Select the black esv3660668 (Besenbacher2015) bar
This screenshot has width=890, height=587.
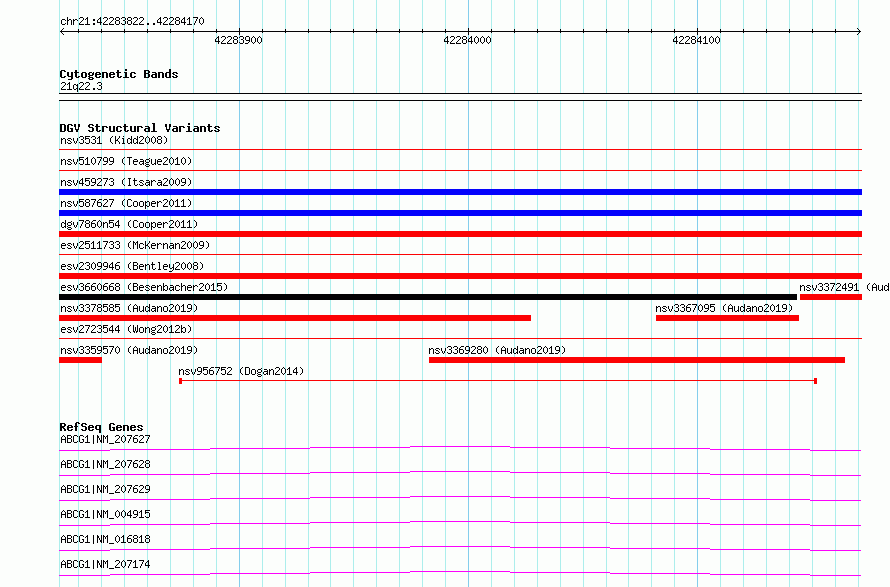428,297
